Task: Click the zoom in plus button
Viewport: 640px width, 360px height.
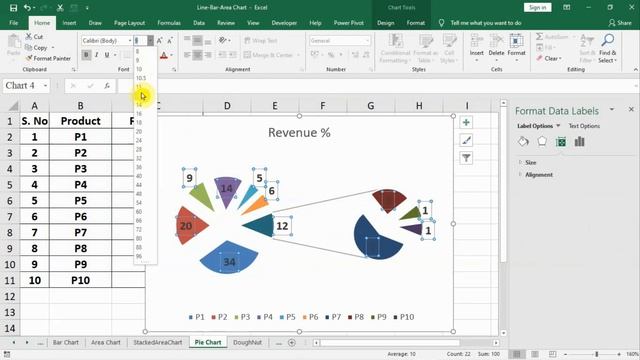Action: [x=619, y=354]
